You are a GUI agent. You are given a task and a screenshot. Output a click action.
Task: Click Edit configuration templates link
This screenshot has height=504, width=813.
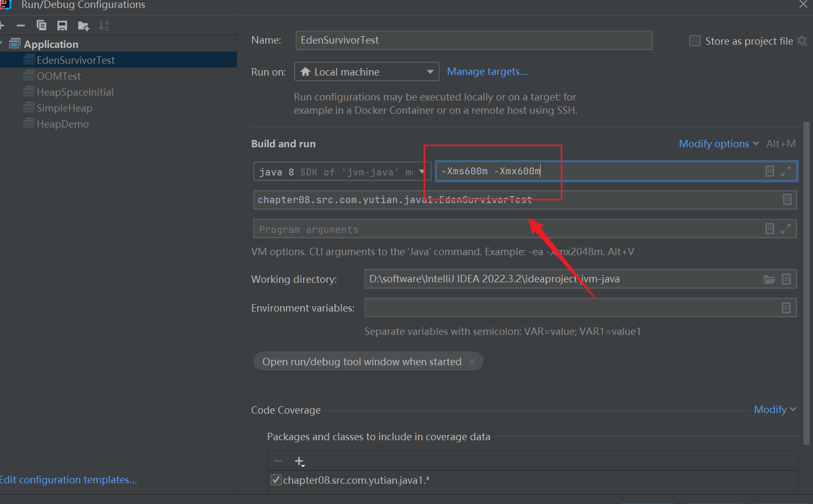tap(69, 480)
